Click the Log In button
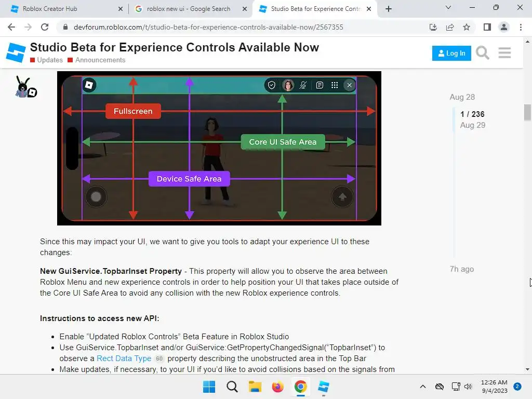The image size is (532, 399). click(451, 54)
